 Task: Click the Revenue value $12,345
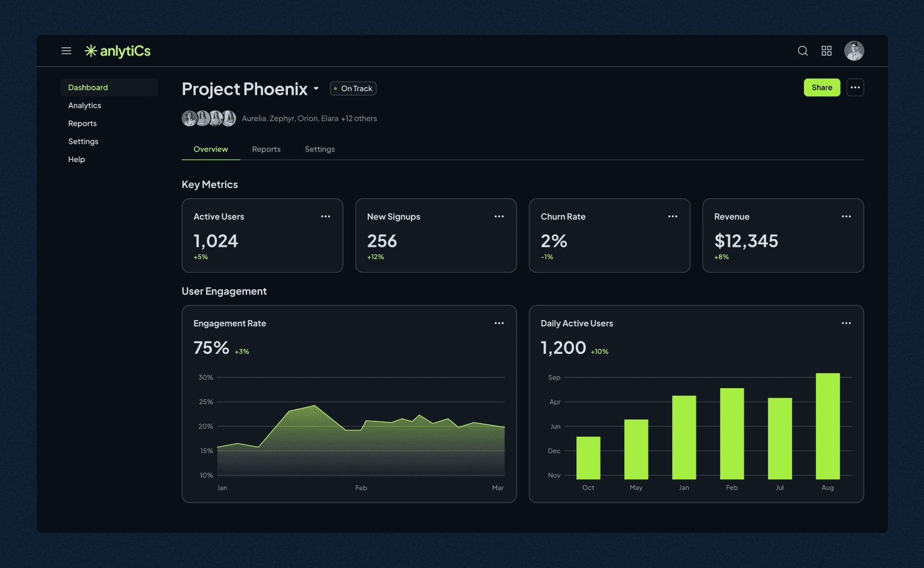pos(746,241)
